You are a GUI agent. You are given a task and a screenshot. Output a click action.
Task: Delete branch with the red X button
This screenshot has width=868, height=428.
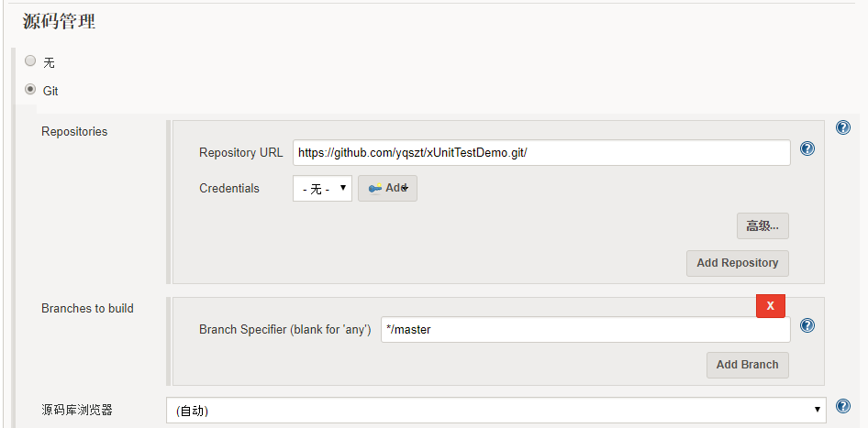point(771,306)
